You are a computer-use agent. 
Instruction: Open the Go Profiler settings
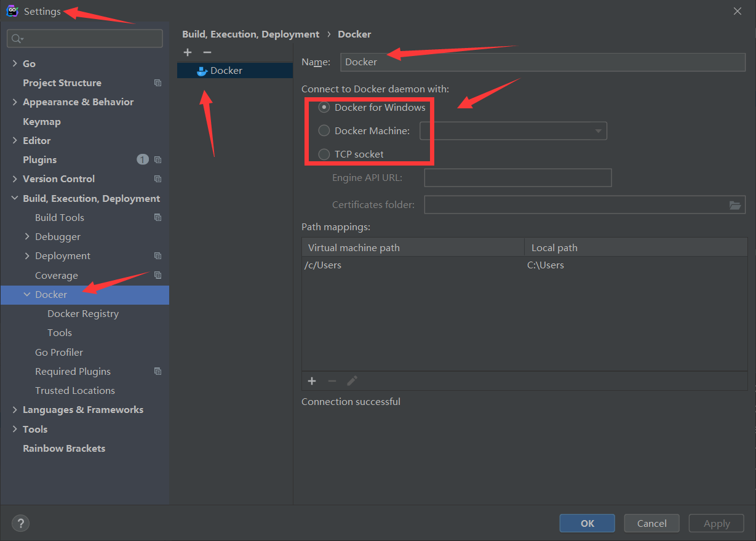click(x=59, y=352)
